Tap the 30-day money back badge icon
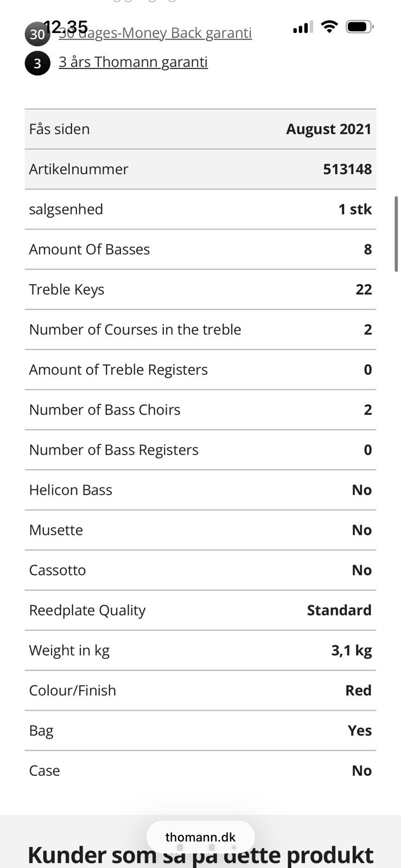The image size is (401, 868). tap(37, 35)
